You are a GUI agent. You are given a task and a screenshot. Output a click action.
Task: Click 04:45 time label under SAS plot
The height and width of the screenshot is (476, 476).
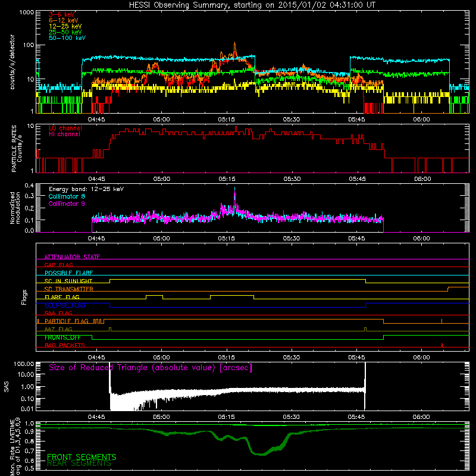[x=96, y=417]
